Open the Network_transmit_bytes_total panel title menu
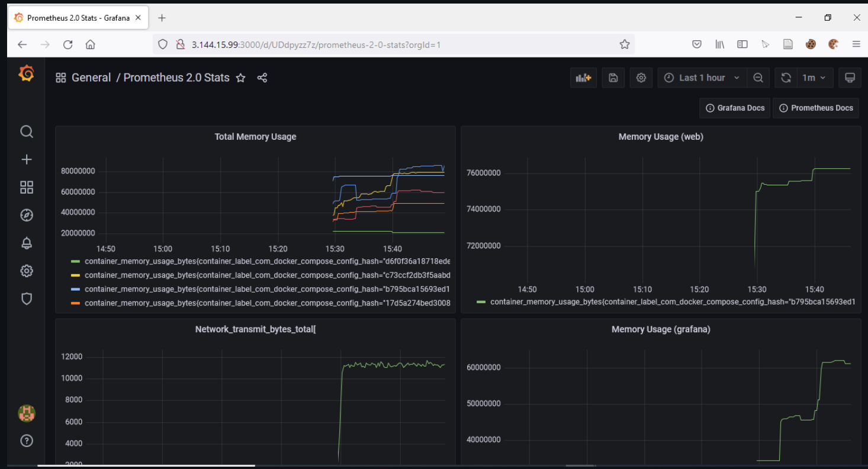The height and width of the screenshot is (469, 868). point(255,329)
